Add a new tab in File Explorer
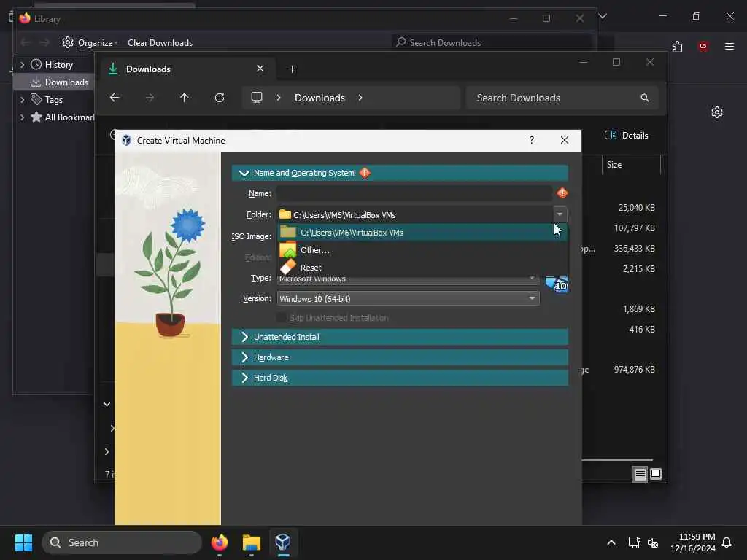This screenshot has width=747, height=560. tap(292, 69)
